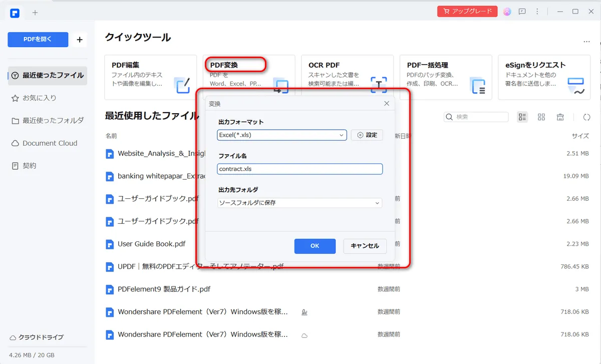This screenshot has width=601, height=364.
Task: Click OK in the 変換 dialog
Action: (x=315, y=246)
